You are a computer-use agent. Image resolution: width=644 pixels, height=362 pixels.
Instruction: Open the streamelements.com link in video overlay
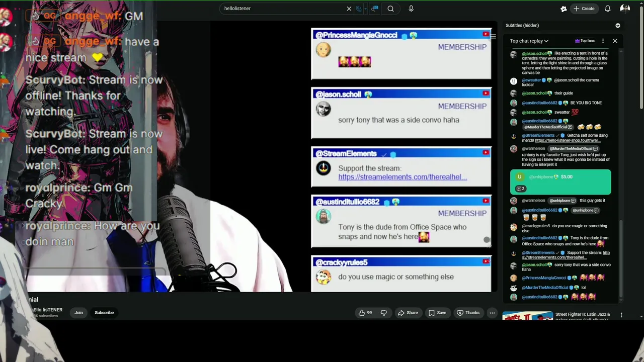pos(403,177)
